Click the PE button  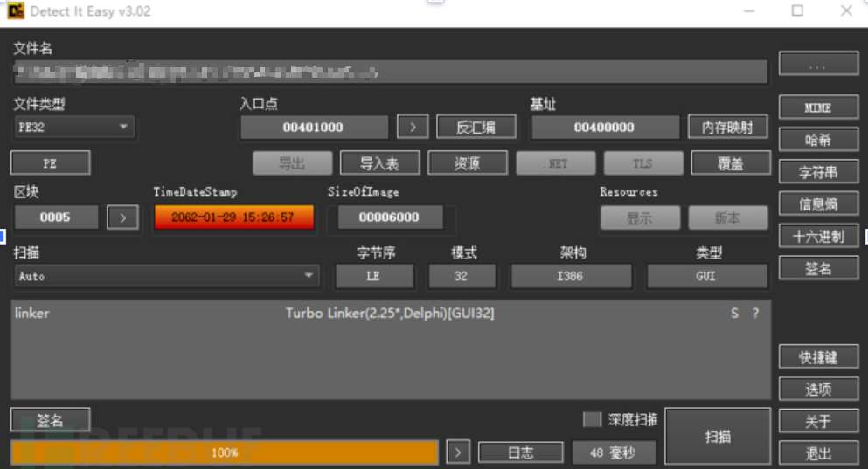tap(51, 163)
